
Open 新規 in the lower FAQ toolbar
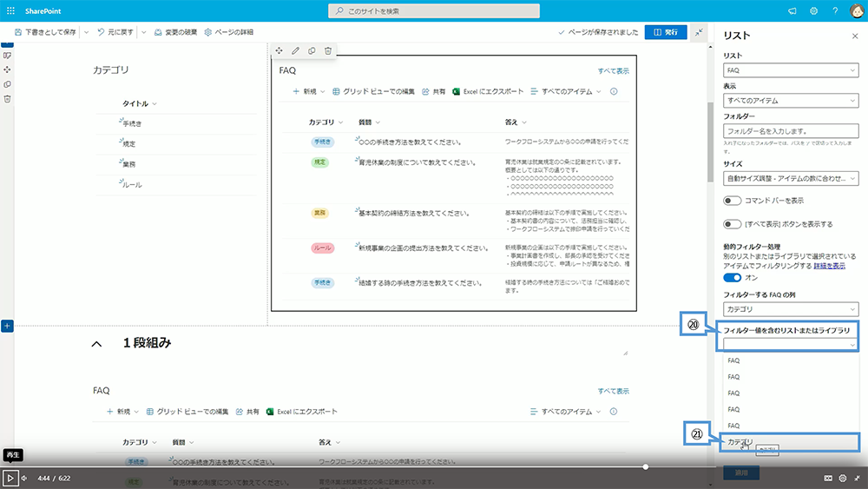click(122, 412)
